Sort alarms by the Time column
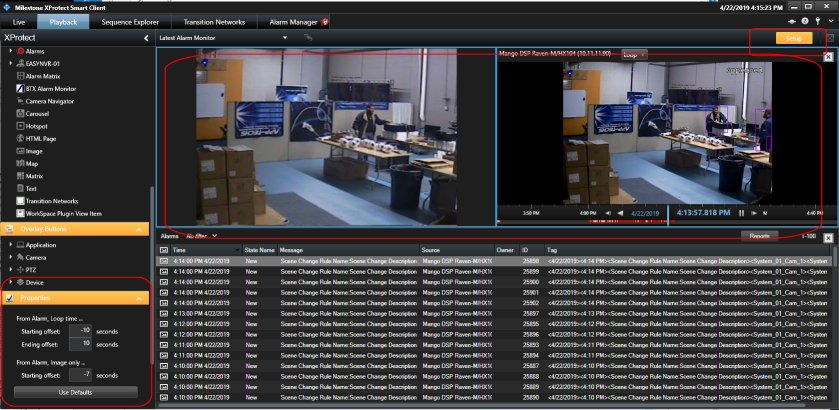839x410 pixels. pos(206,250)
